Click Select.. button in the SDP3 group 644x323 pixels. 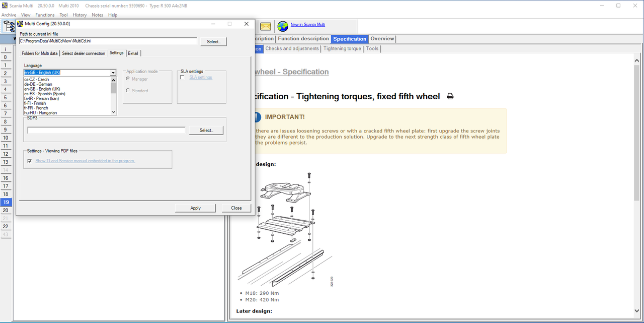pyautogui.click(x=206, y=130)
